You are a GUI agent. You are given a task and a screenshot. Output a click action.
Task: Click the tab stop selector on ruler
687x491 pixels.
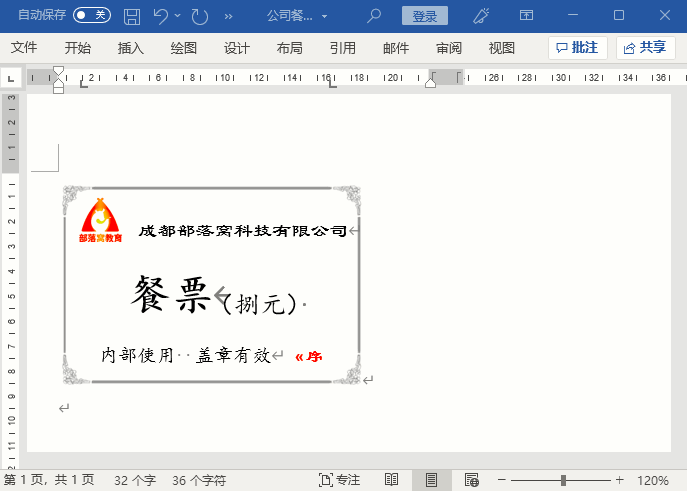pyautogui.click(x=11, y=78)
